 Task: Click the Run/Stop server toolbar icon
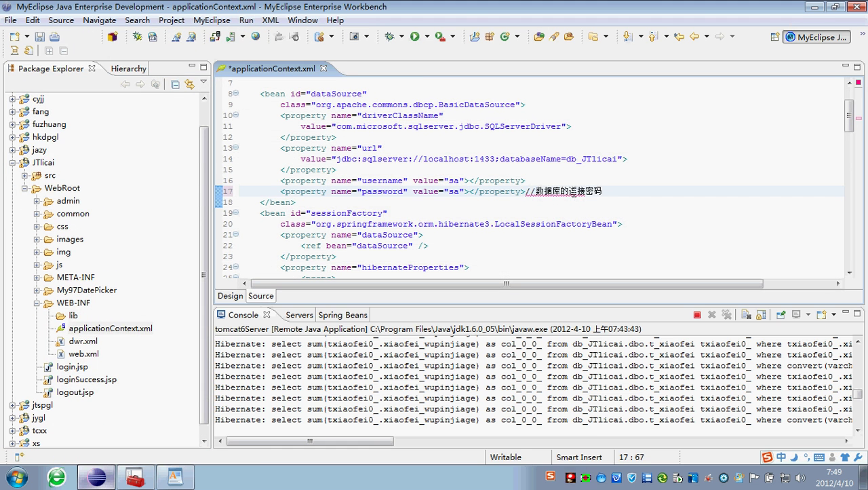click(x=231, y=37)
